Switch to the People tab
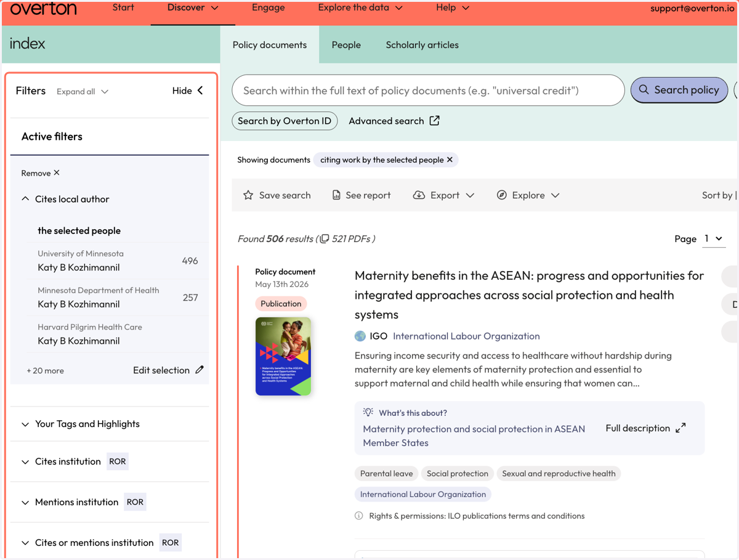Screen dimensions: 739x560 [346, 45]
